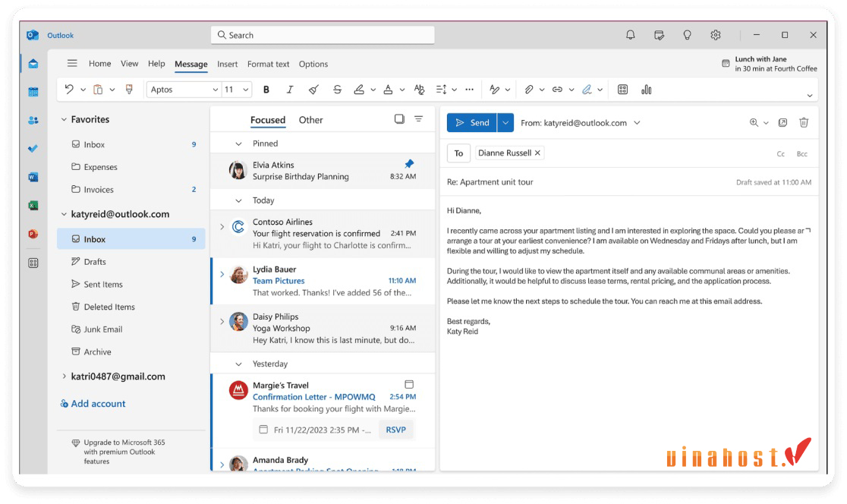Screen dimensions: 847x504
Task: Select the Format Painter tool
Action: click(x=129, y=90)
